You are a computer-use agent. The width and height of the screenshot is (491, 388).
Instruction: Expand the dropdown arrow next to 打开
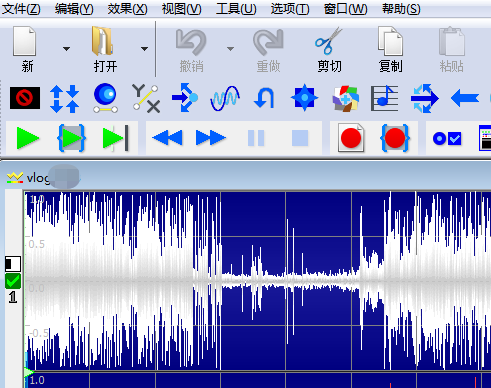144,49
